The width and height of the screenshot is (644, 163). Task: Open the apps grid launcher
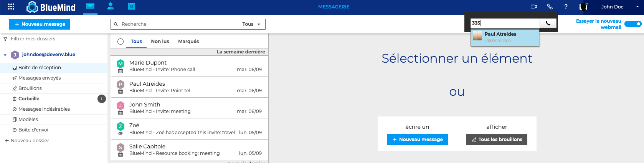(11, 7)
